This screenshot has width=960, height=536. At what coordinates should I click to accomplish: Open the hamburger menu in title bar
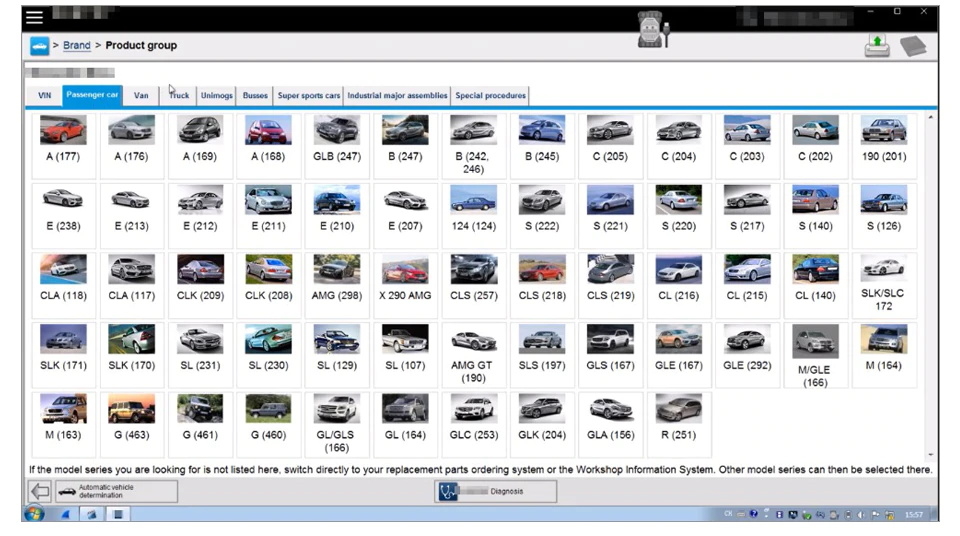[x=35, y=17]
